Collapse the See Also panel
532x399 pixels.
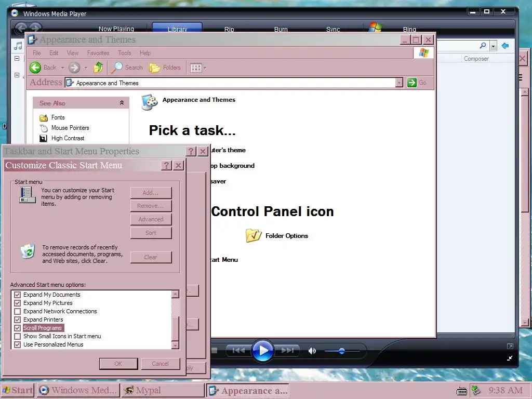[x=122, y=103]
